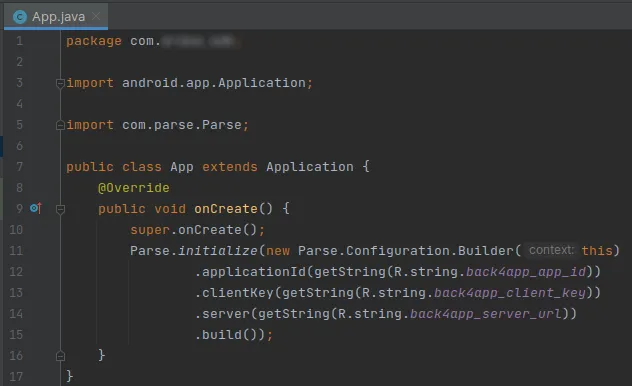
Task: Click the class icon on App.java tab
Action: (x=20, y=17)
